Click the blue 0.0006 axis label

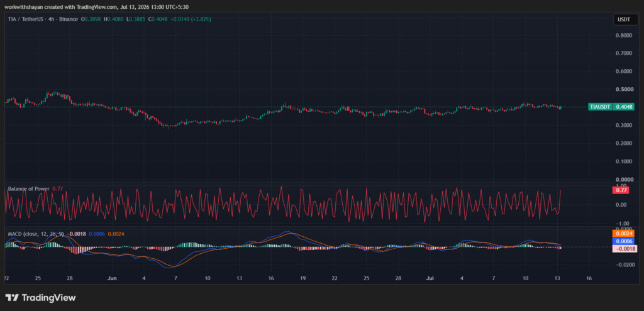pos(623,241)
